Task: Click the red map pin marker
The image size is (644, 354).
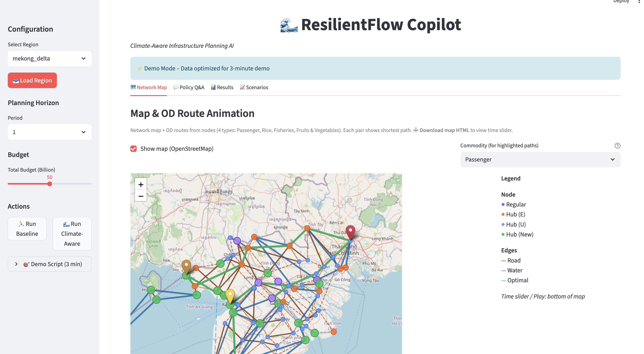Action: tap(350, 231)
